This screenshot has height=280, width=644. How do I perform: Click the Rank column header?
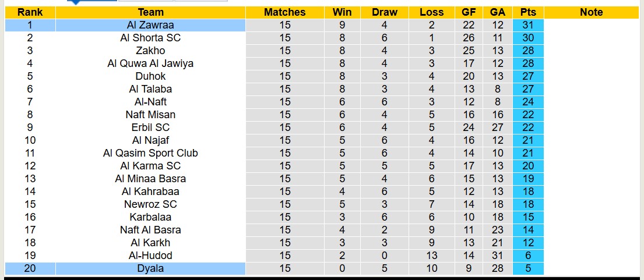30,12
